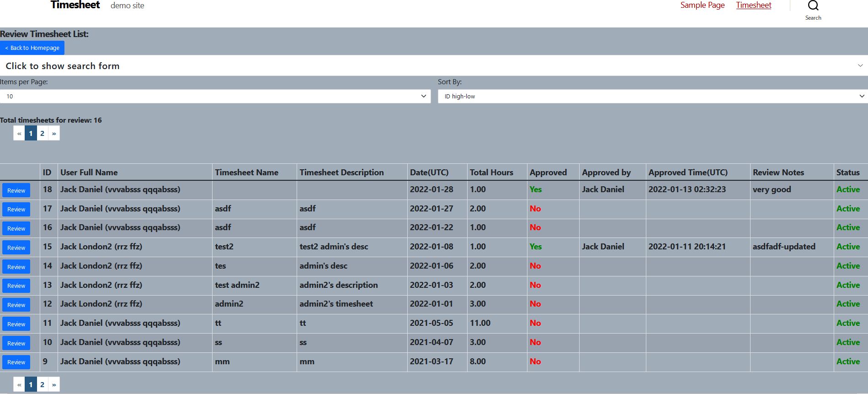Viewport: 868px width, 394px height.
Task: Review timesheet ID 15
Action: click(x=16, y=248)
